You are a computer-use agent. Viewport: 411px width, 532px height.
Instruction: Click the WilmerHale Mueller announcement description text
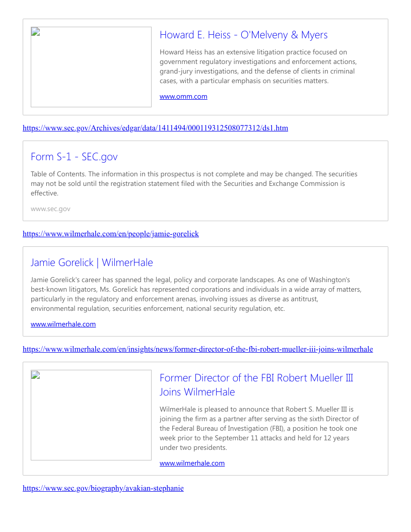pyautogui.click(x=259, y=428)
